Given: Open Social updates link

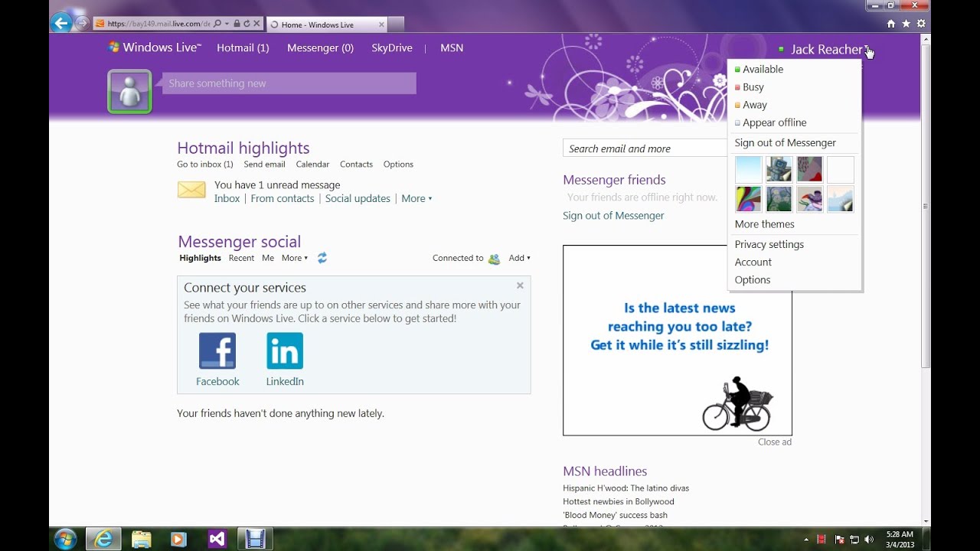Looking at the screenshot, I should pyautogui.click(x=358, y=198).
